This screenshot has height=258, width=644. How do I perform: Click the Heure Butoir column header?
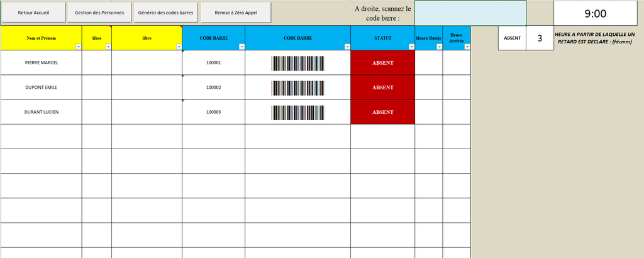429,38
